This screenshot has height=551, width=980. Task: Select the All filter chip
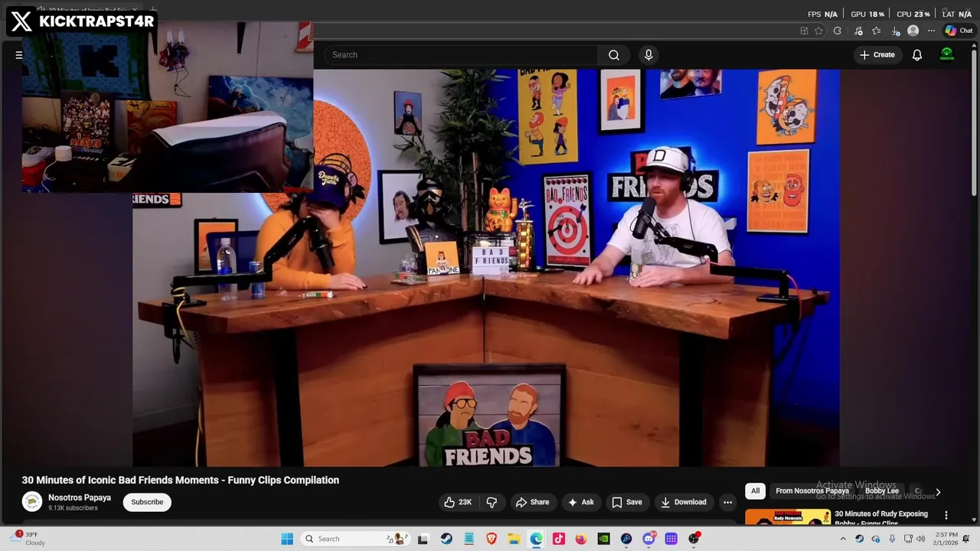tap(755, 491)
